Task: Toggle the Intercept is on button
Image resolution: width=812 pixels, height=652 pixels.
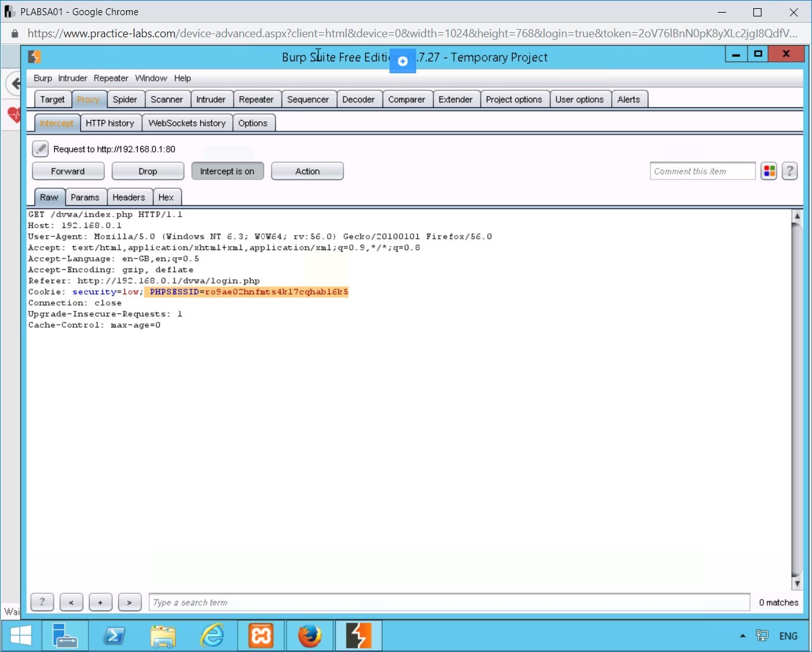Action: pos(227,171)
